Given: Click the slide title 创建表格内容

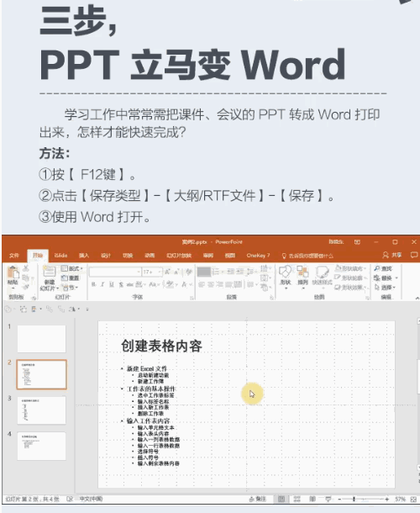Looking at the screenshot, I should (161, 346).
